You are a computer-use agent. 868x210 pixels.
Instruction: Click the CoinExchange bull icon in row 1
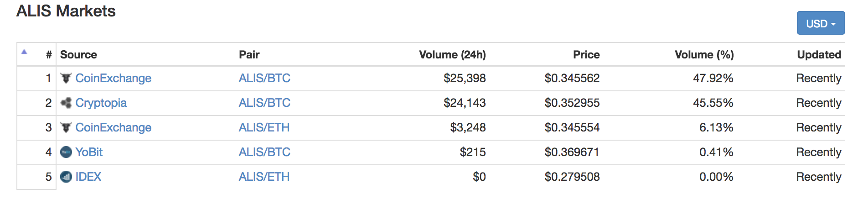pos(66,78)
